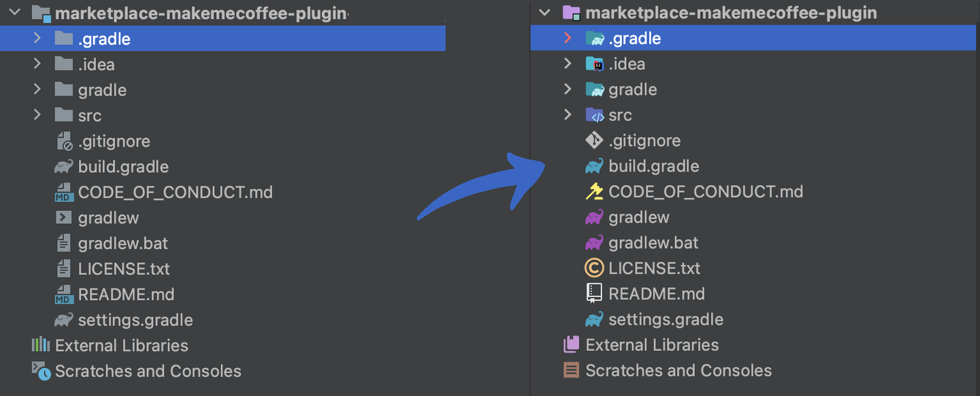Click the settings.gradle file icon
This screenshot has height=396, width=980.
593,319
